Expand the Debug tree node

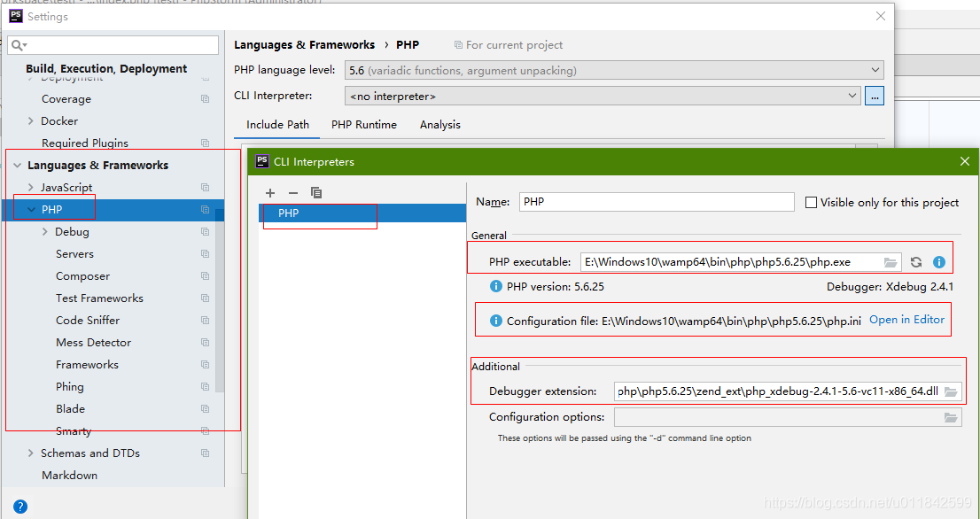coord(44,232)
